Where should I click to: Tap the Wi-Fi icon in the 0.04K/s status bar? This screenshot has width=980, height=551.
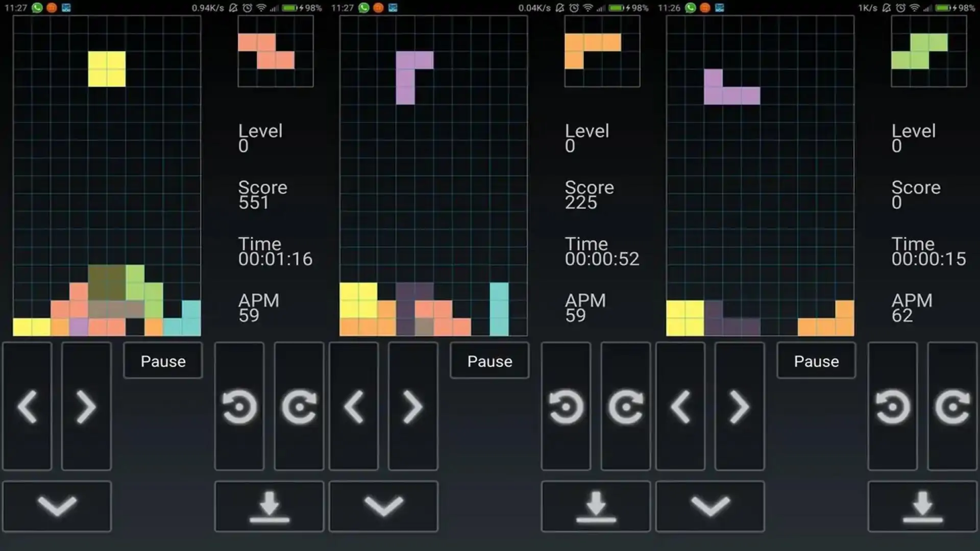pyautogui.click(x=588, y=8)
